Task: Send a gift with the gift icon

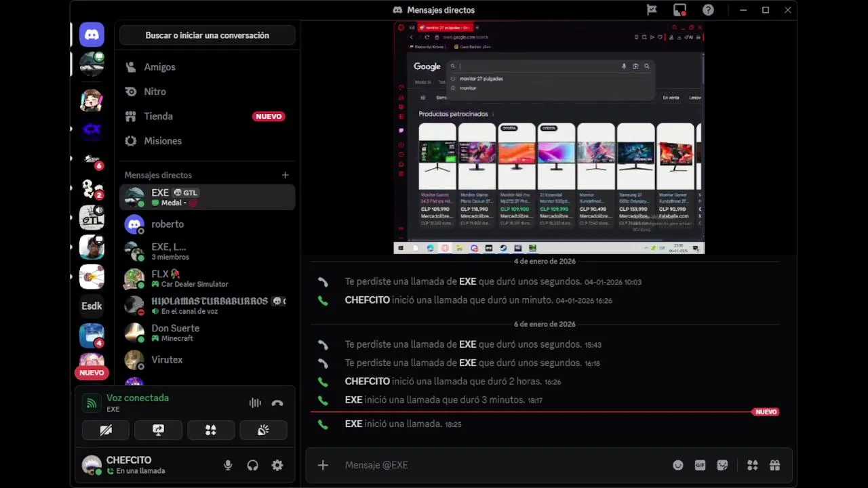Action: [774, 465]
